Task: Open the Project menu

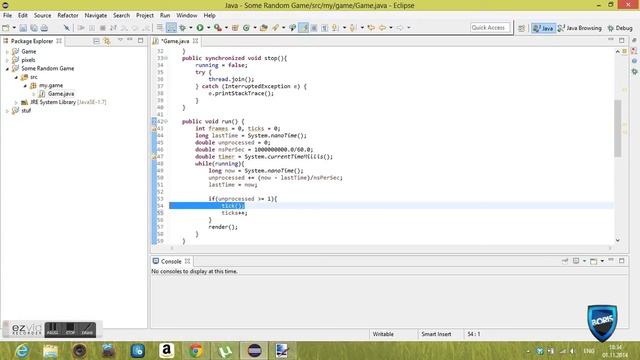Action: click(145, 16)
